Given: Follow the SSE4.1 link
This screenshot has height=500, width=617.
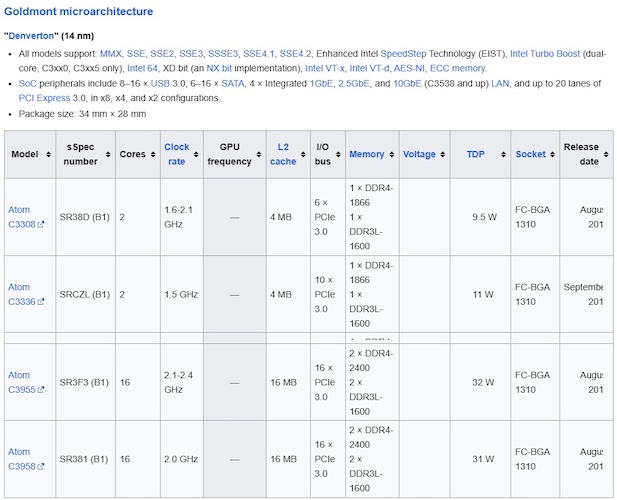Looking at the screenshot, I should pos(259,54).
